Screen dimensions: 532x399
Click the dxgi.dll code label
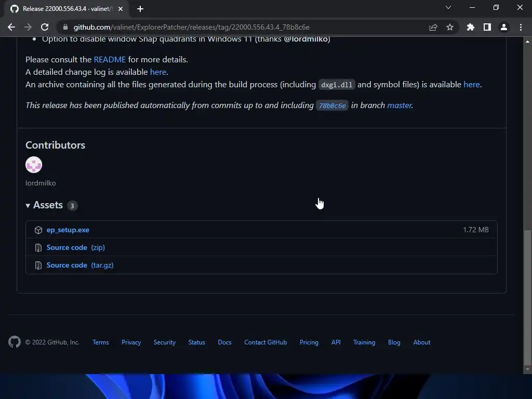(337, 85)
